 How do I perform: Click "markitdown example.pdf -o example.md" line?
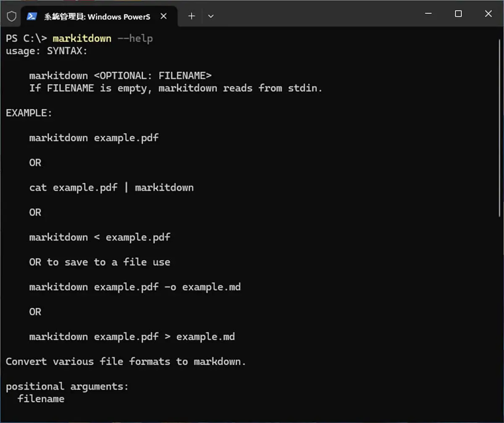(x=135, y=287)
